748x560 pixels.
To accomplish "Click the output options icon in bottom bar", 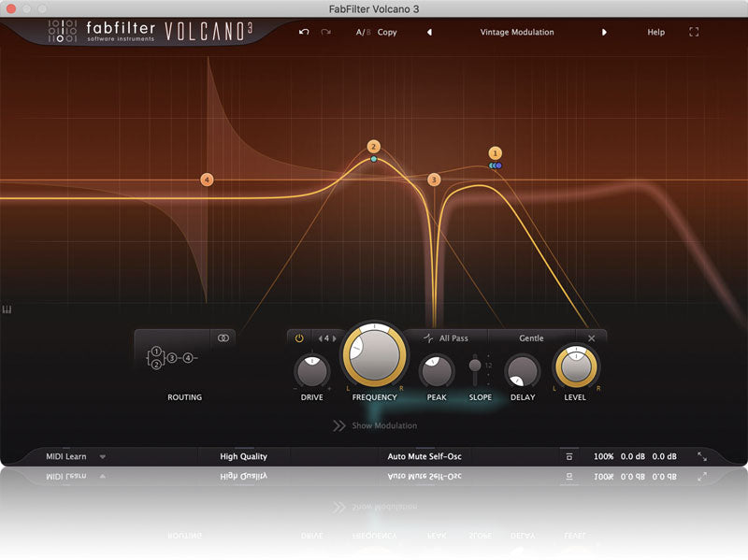I will [x=568, y=456].
